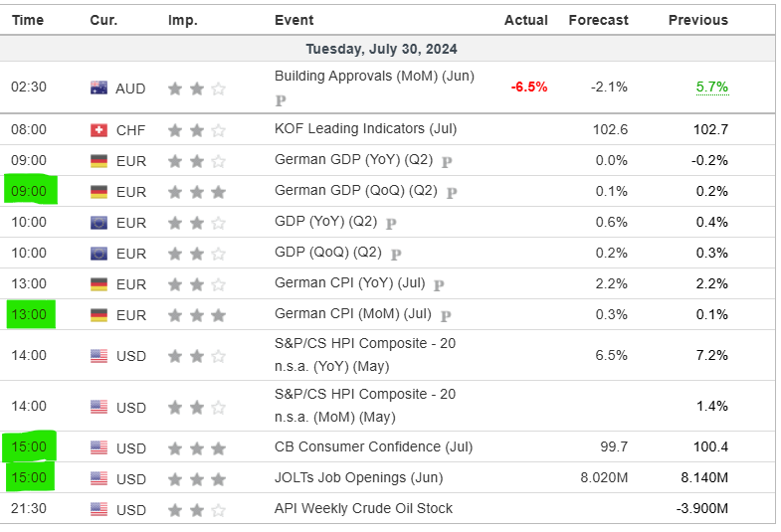Click the highlighted 13:00 time cell
Viewport: 781px width, 532px height.
[28, 315]
